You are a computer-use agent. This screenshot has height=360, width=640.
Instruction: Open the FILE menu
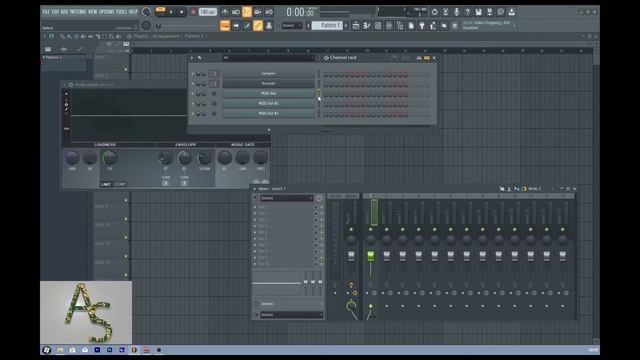tap(46, 12)
